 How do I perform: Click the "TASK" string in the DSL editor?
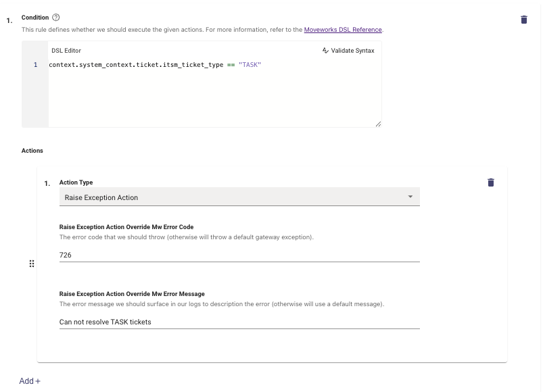coord(250,65)
